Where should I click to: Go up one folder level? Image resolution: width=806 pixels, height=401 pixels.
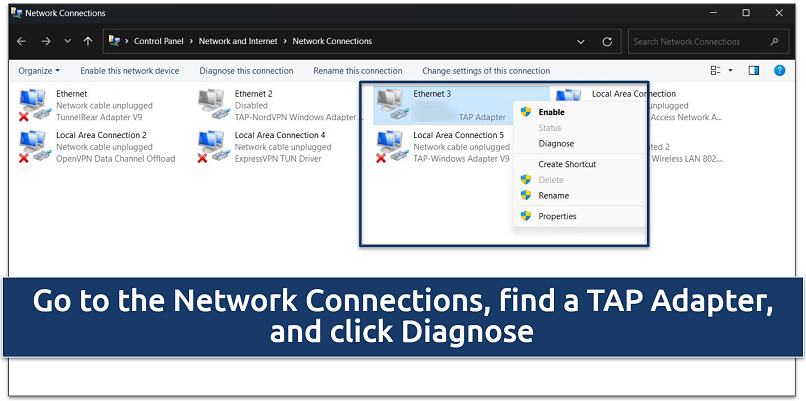point(88,42)
